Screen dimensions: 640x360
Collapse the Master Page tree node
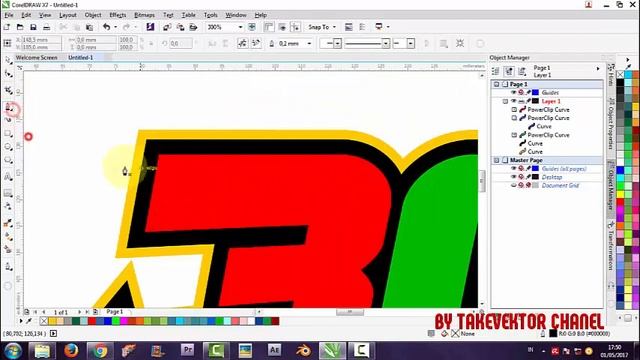click(497, 160)
